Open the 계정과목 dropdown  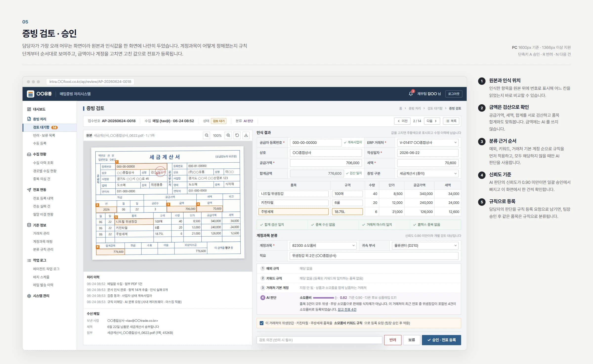(323, 245)
